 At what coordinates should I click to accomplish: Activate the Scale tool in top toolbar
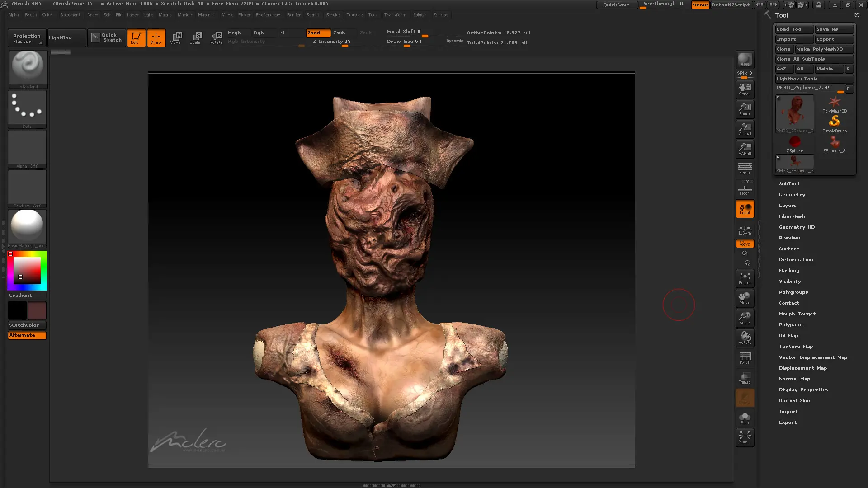point(195,38)
